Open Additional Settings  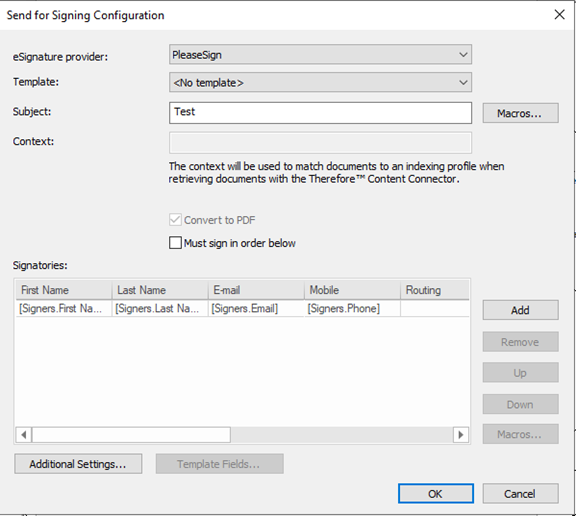(x=78, y=464)
